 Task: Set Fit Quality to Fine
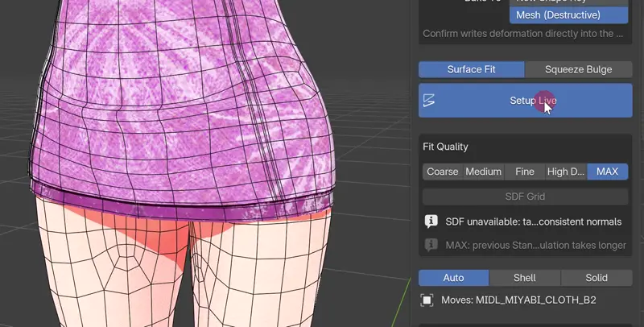point(525,172)
